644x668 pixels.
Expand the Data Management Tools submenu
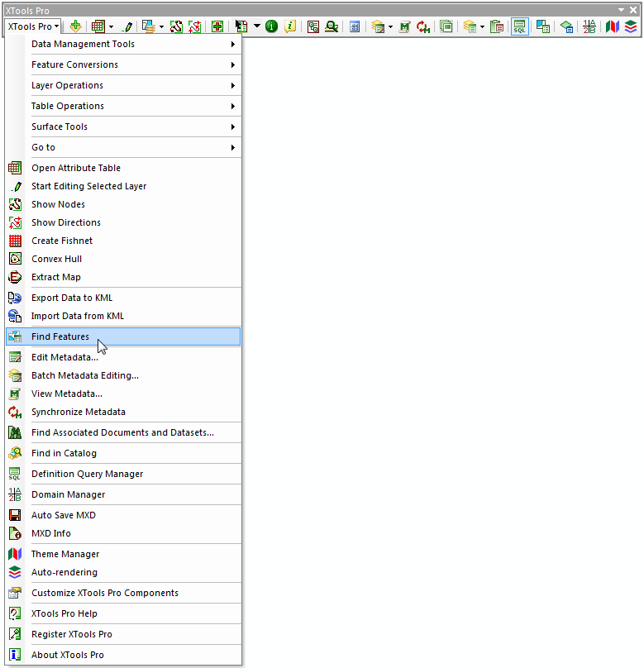(x=123, y=44)
